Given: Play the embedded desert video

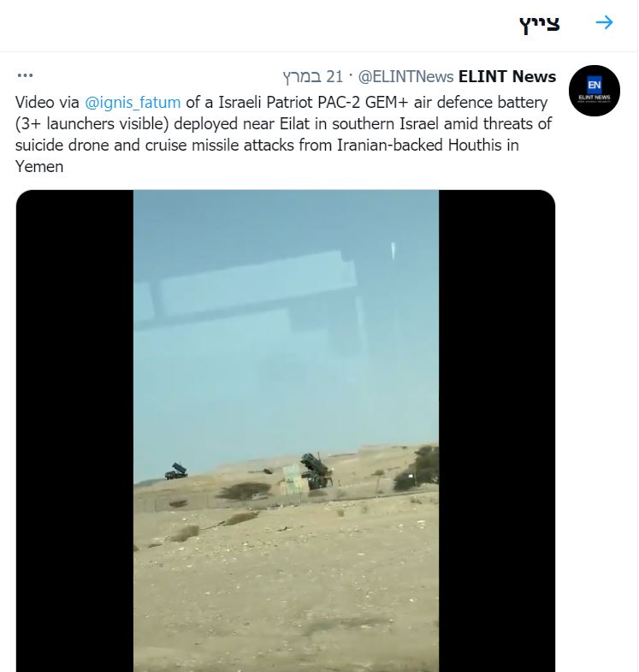Looking at the screenshot, I should [286, 431].
